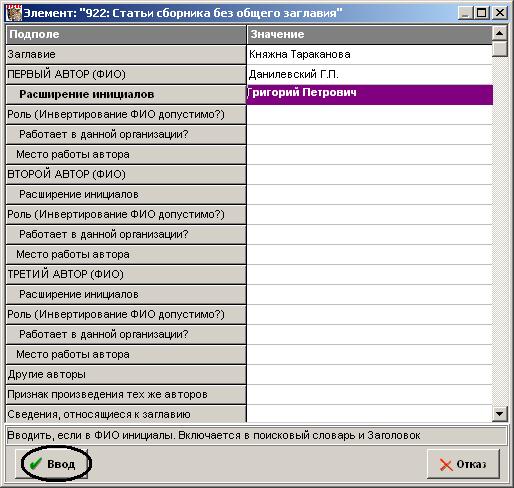Image resolution: width=514 pixels, height=488 pixels.
Task: Click the Отказ cancel button
Action: coord(463,464)
